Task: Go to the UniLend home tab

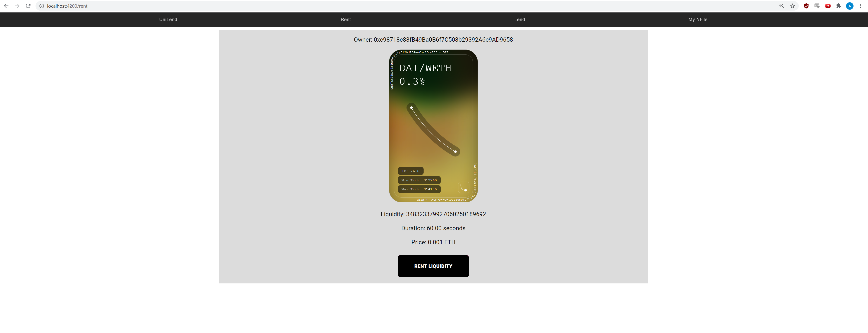Action: [x=168, y=19]
